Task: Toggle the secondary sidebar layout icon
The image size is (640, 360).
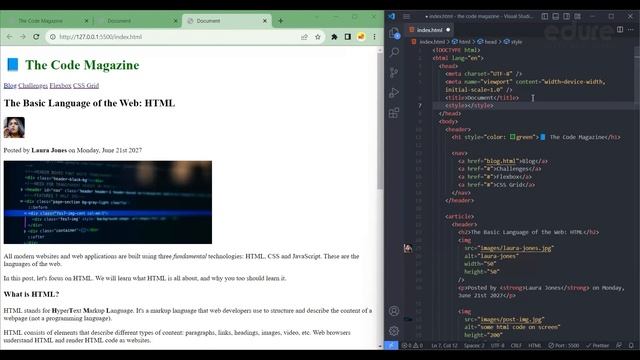Action: (567, 16)
